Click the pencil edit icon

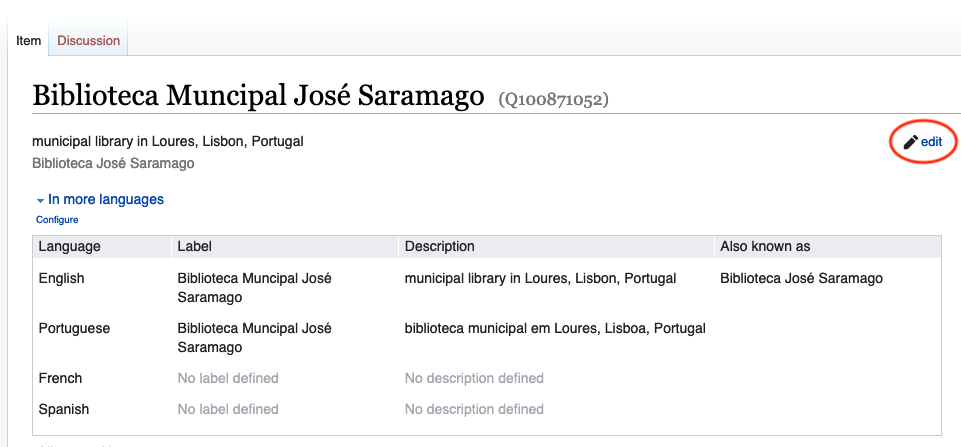[911, 142]
